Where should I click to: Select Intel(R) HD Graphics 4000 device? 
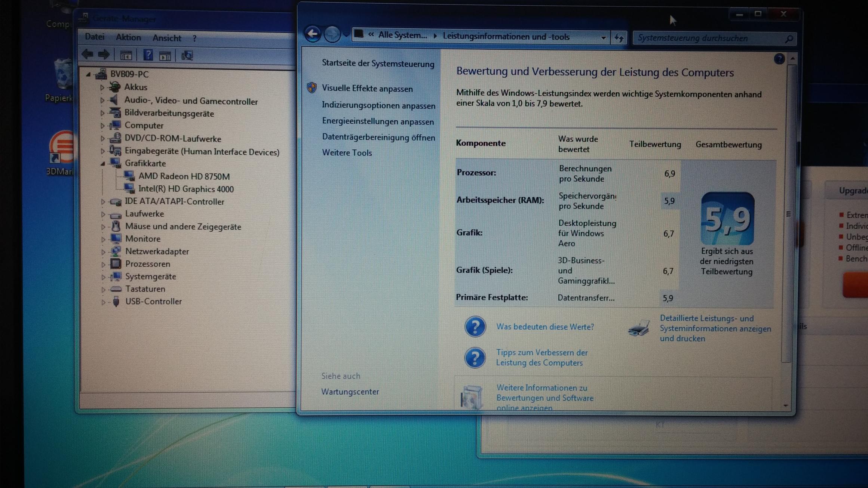click(185, 189)
